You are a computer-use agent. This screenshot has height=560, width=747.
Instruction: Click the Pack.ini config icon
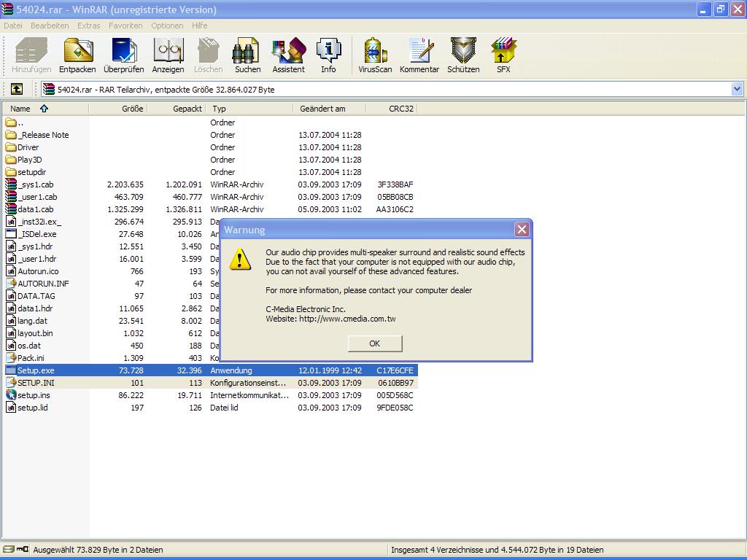(x=11, y=357)
